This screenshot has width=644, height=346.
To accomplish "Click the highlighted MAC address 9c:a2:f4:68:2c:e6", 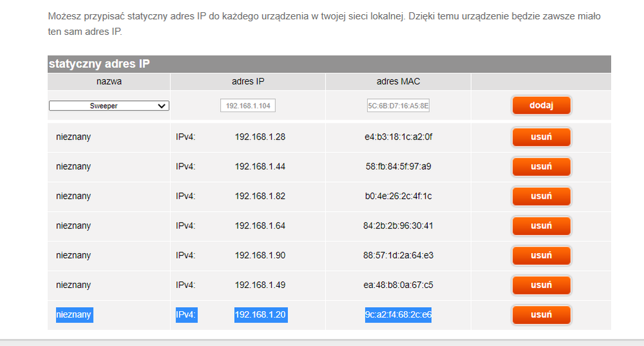I will (398, 315).
